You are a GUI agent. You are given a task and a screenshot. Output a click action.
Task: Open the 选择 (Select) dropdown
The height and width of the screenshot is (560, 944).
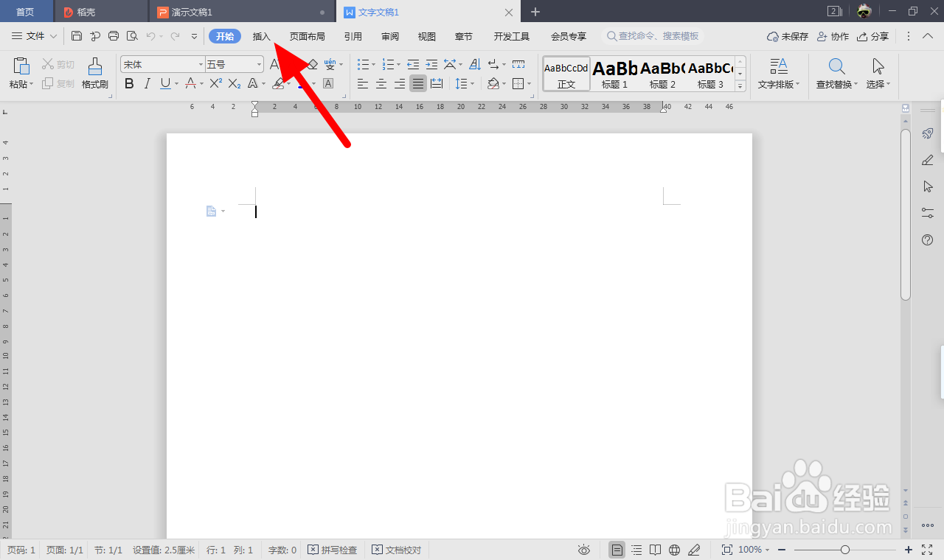[878, 84]
